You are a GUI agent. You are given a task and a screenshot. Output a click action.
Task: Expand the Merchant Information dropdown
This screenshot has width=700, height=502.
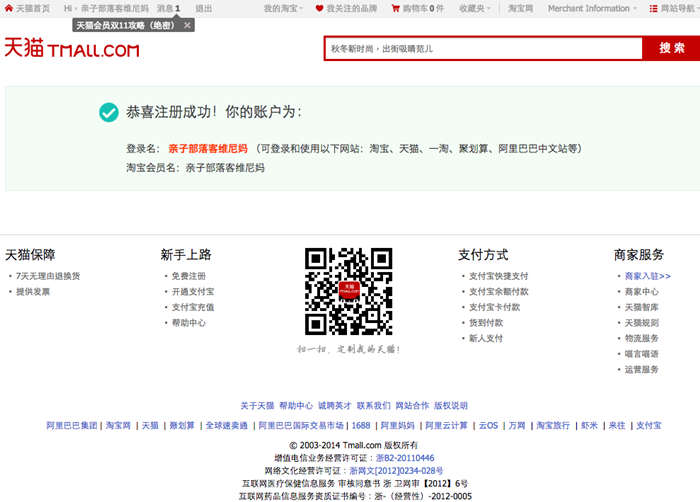point(592,8)
